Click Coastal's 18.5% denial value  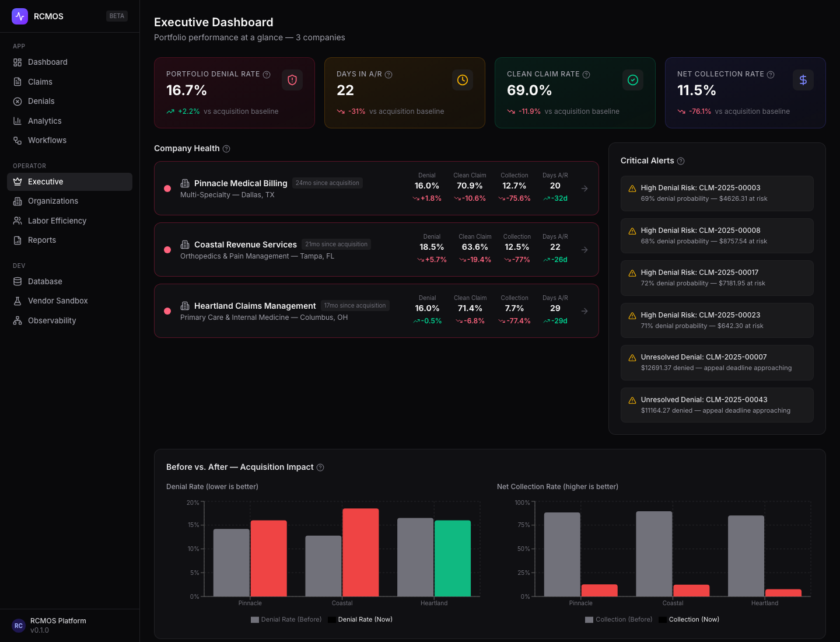pyautogui.click(x=432, y=247)
